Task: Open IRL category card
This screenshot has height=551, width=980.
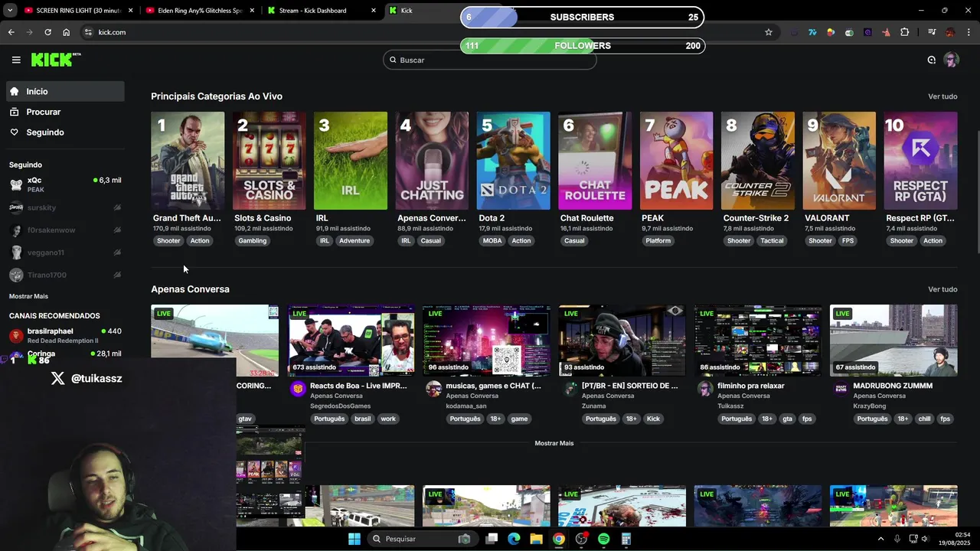Action: pos(351,161)
